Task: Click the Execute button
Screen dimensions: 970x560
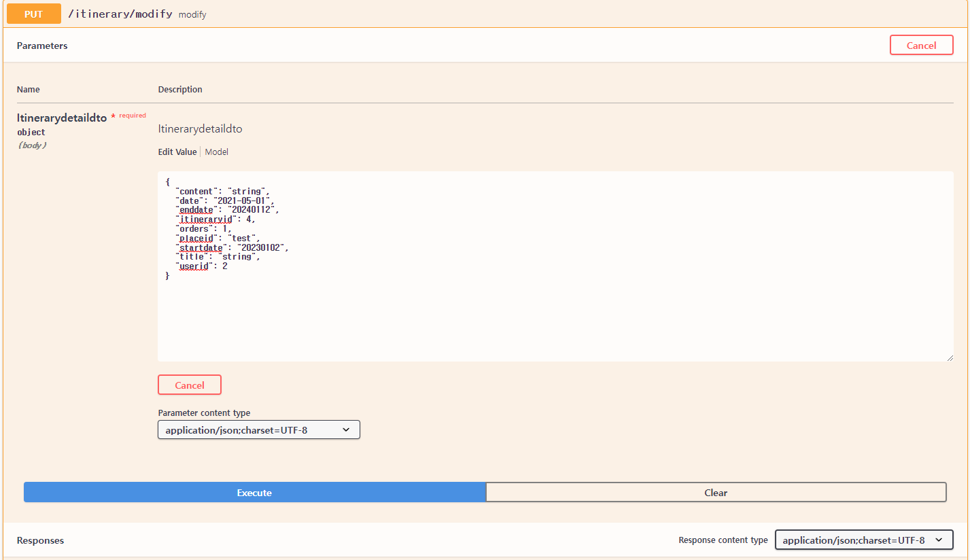Action: tap(254, 492)
